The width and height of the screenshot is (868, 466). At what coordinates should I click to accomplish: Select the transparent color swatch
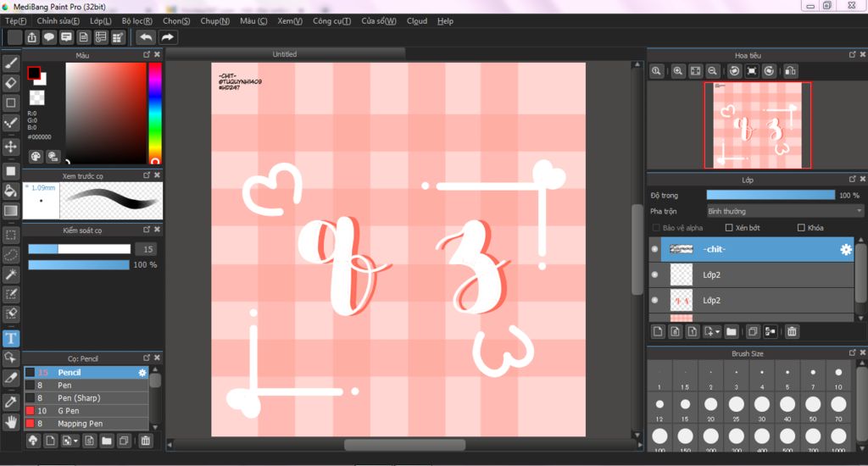(x=36, y=97)
